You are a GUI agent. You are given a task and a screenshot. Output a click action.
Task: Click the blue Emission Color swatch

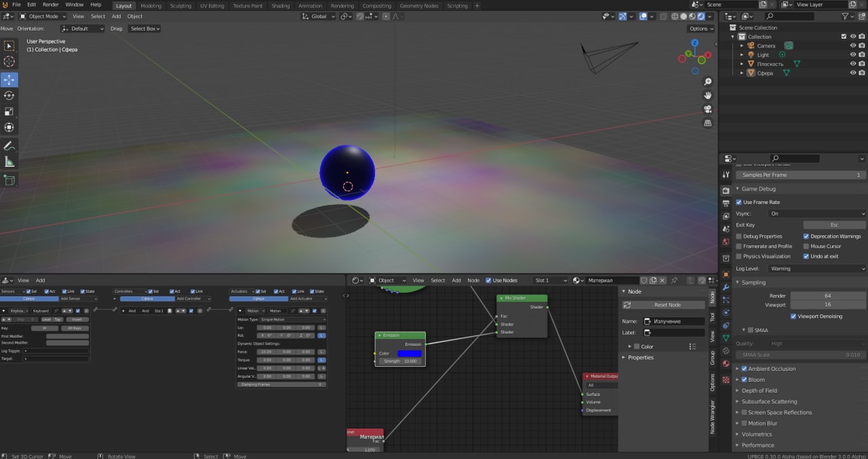[410, 353]
